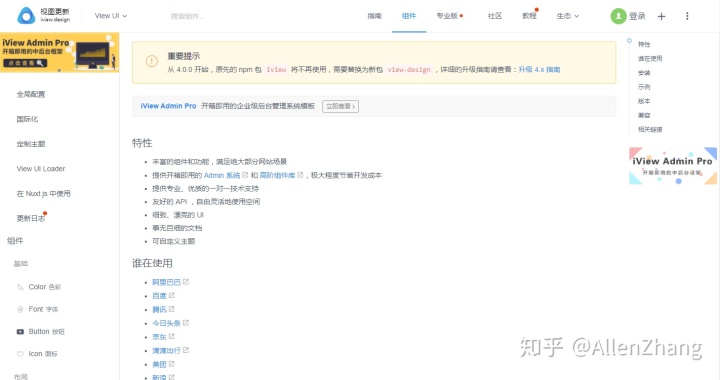Click external-link icon next to 今日头条

click(x=186, y=323)
